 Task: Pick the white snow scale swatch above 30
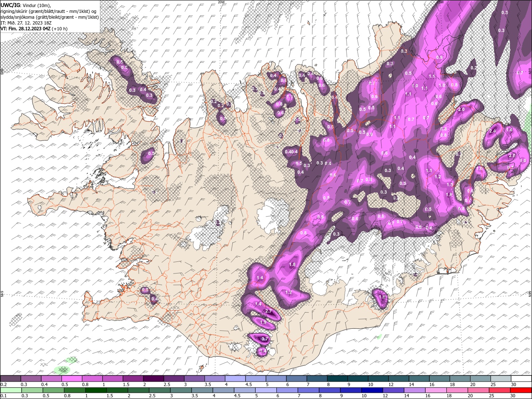(521, 379)
